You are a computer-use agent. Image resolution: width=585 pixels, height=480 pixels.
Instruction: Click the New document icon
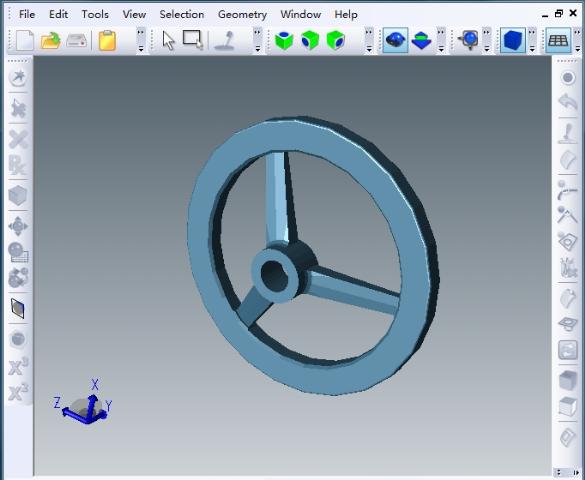coord(25,40)
